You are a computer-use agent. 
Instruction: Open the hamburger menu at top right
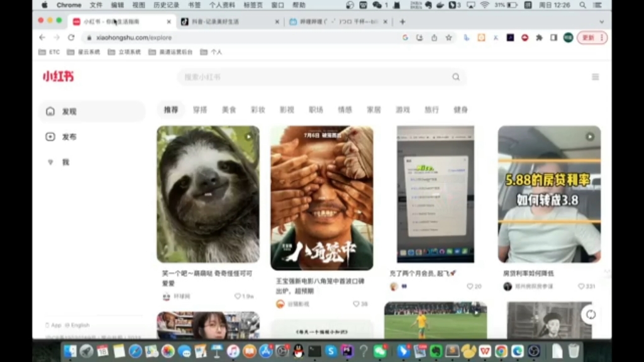click(595, 77)
